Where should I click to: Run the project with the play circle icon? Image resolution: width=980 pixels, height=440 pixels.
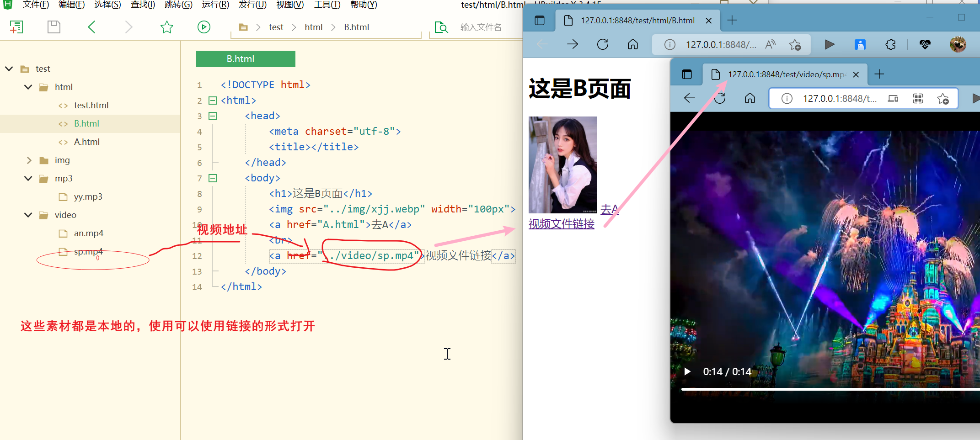tap(204, 27)
